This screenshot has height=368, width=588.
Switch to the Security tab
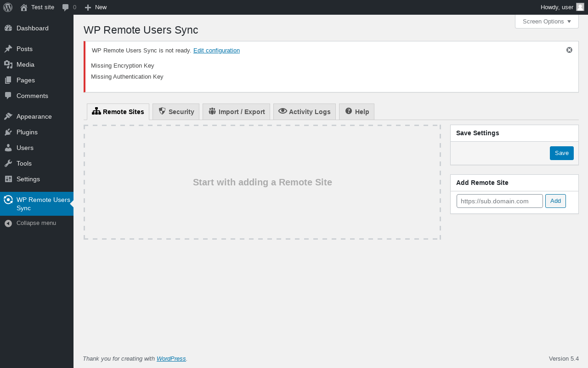point(176,112)
